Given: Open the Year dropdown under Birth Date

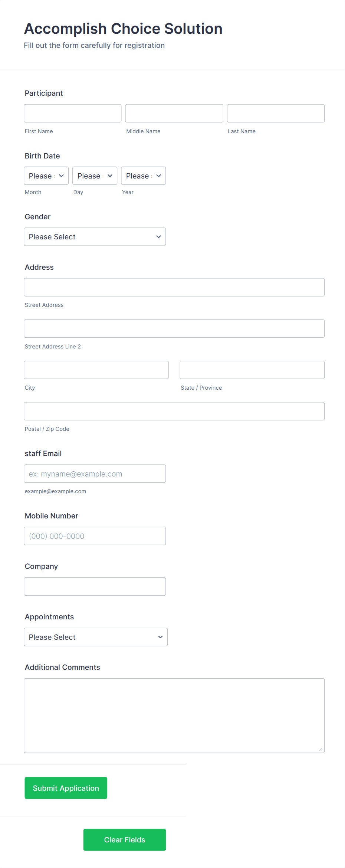Looking at the screenshot, I should (x=143, y=176).
